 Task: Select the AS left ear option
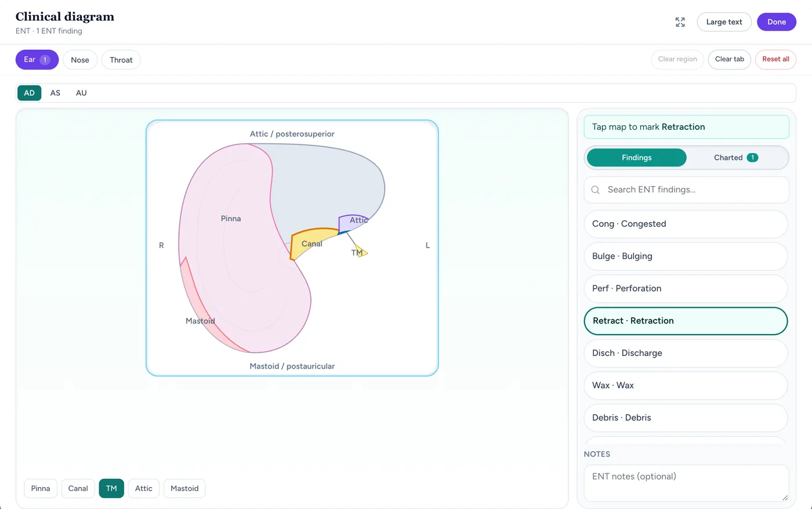point(55,93)
